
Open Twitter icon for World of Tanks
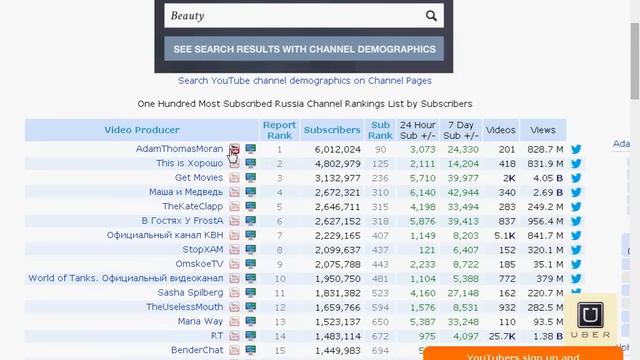tap(576, 279)
